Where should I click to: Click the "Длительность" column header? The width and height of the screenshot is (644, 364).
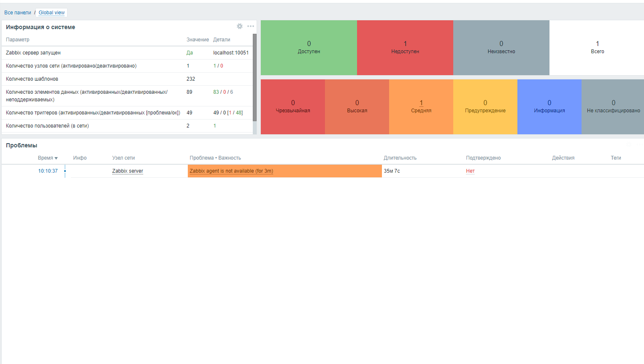400,158
